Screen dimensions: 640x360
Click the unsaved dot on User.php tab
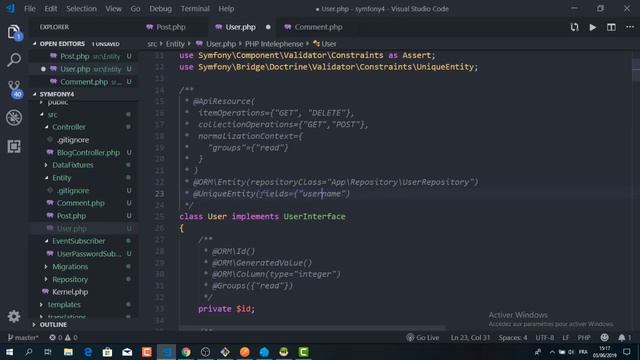[x=268, y=27]
